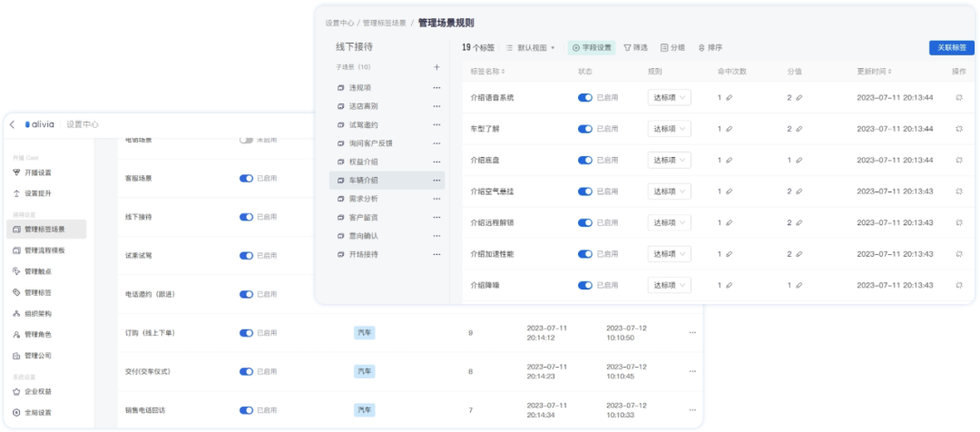This screenshot has height=432, width=980.
Task: Click 操作 gear icon for 介绍降噪
Action: (x=959, y=285)
